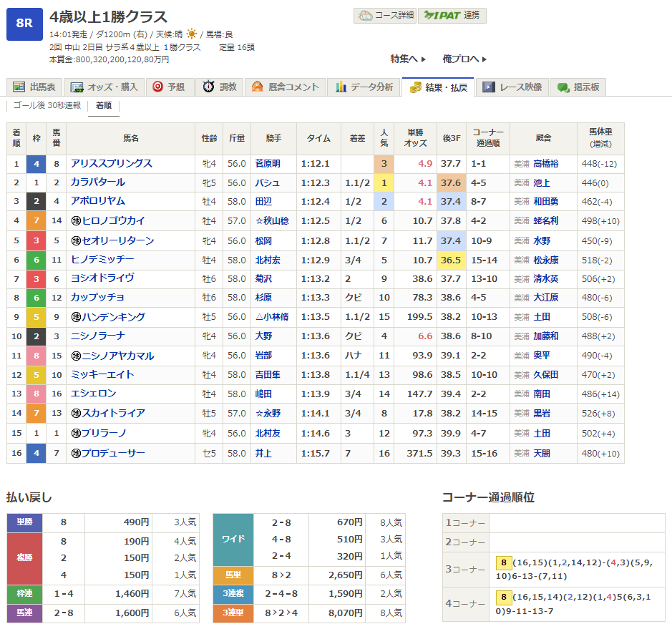
Task: Click the 8R race number badge
Action: 24,24
